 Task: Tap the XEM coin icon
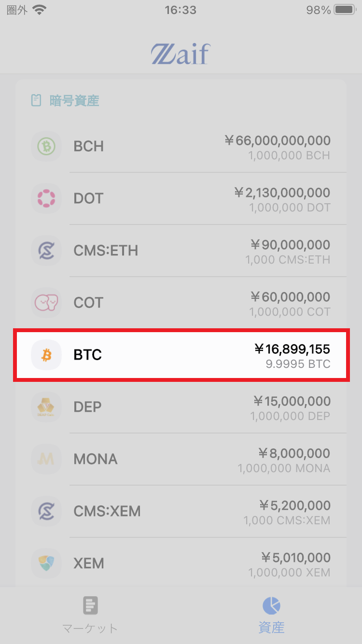[x=46, y=563]
